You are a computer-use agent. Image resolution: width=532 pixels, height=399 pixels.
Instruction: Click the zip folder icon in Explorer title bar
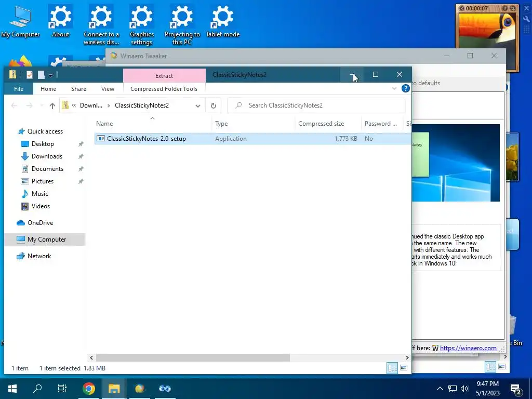[12, 74]
